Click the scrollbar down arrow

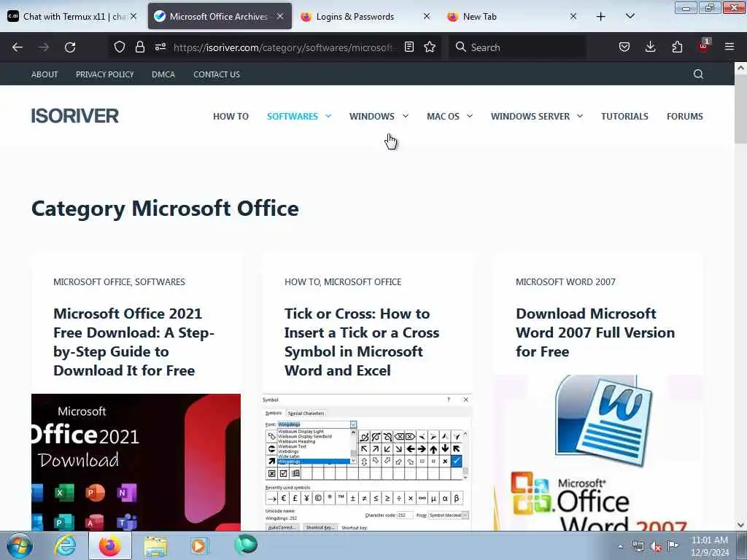(x=740, y=525)
